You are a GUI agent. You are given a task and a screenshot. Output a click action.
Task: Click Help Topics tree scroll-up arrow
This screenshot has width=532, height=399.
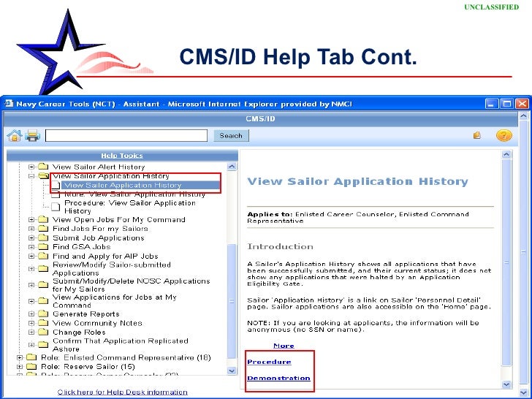coord(232,167)
